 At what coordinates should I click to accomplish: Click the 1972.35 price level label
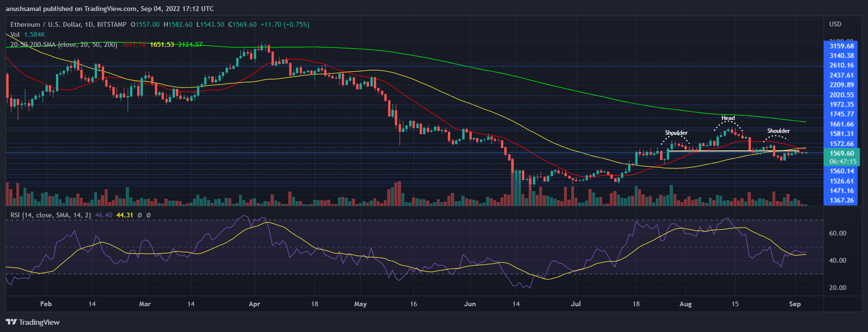pyautogui.click(x=842, y=105)
